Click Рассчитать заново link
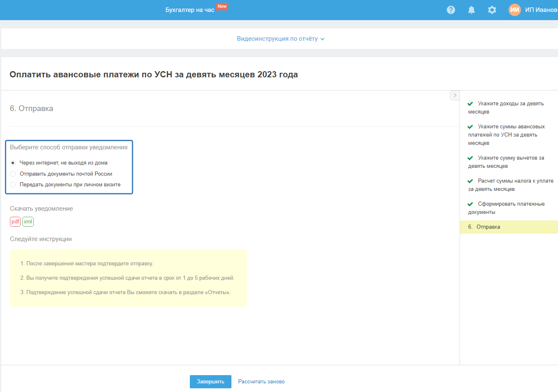Screen dimensions: 558x392 [x=261, y=382]
